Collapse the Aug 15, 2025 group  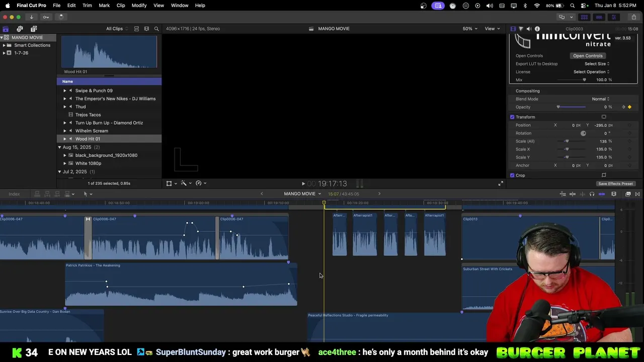pos(59,147)
